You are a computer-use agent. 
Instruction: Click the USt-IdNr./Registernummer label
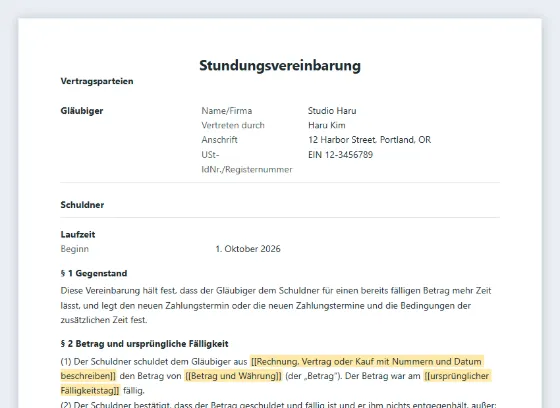coord(247,162)
